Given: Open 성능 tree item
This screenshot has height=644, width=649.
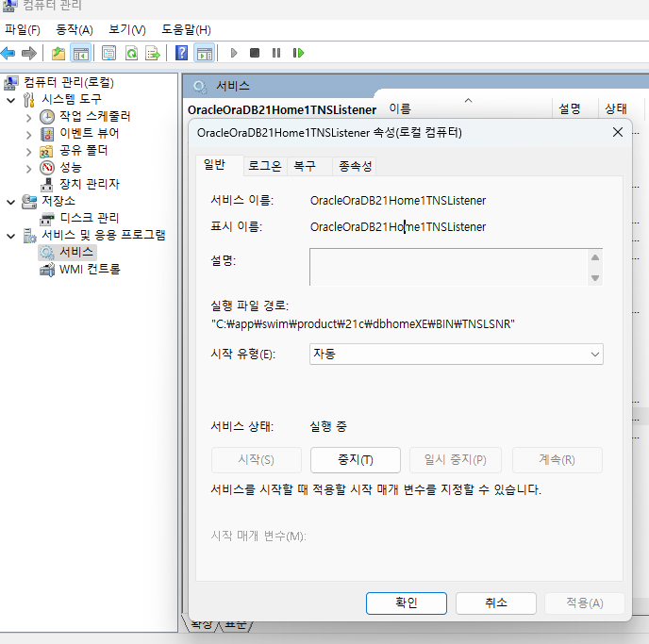Looking at the screenshot, I should click(71, 167).
